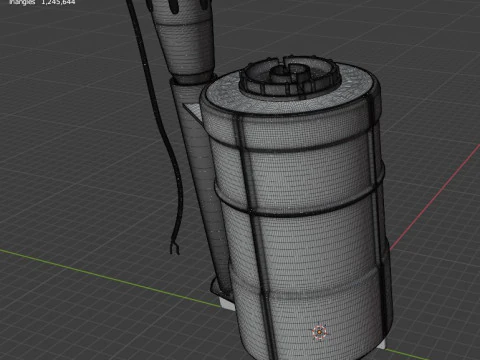This screenshot has width=480, height=360.
Task: Click the Triangles count 1,245,644 statistic
Action: [x=43, y=2]
